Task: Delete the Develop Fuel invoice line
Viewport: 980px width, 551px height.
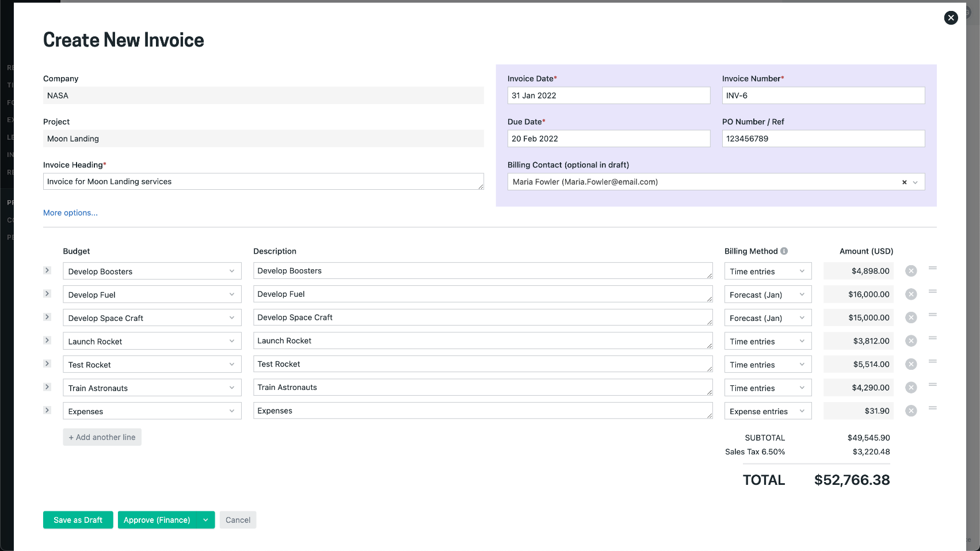Action: pyautogui.click(x=910, y=294)
